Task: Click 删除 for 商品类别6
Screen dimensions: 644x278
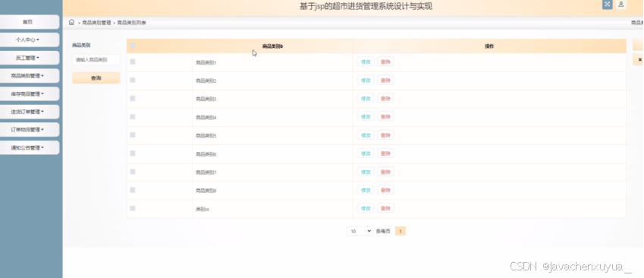Action: pos(385,153)
